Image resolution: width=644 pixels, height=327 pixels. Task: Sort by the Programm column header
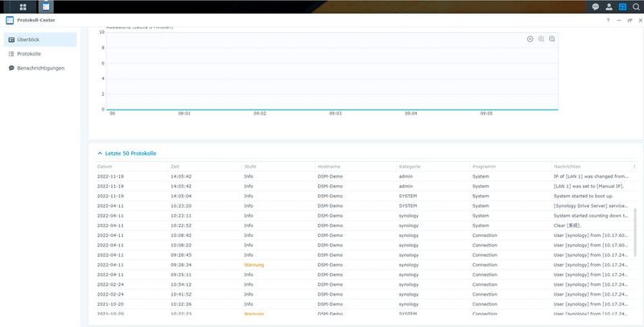pyautogui.click(x=485, y=167)
